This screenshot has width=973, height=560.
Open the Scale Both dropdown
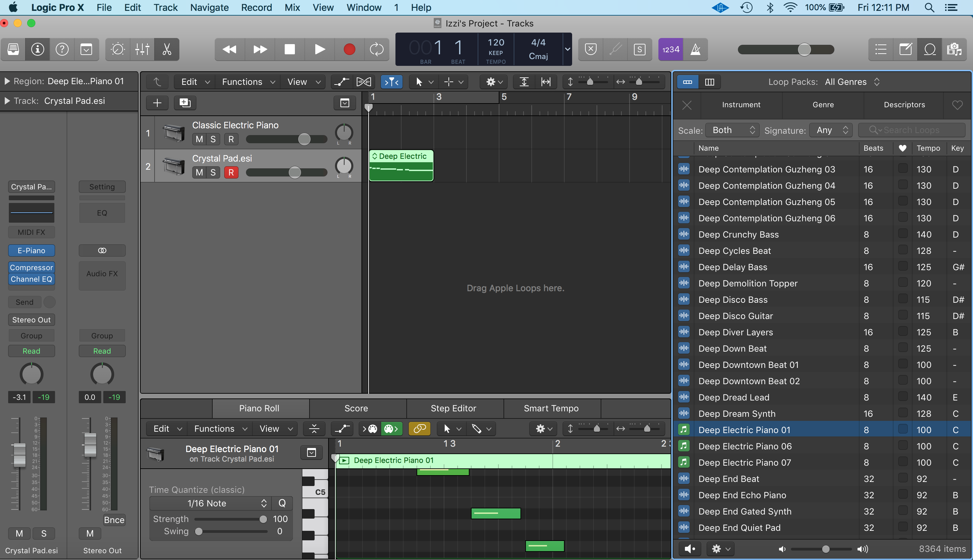(732, 130)
